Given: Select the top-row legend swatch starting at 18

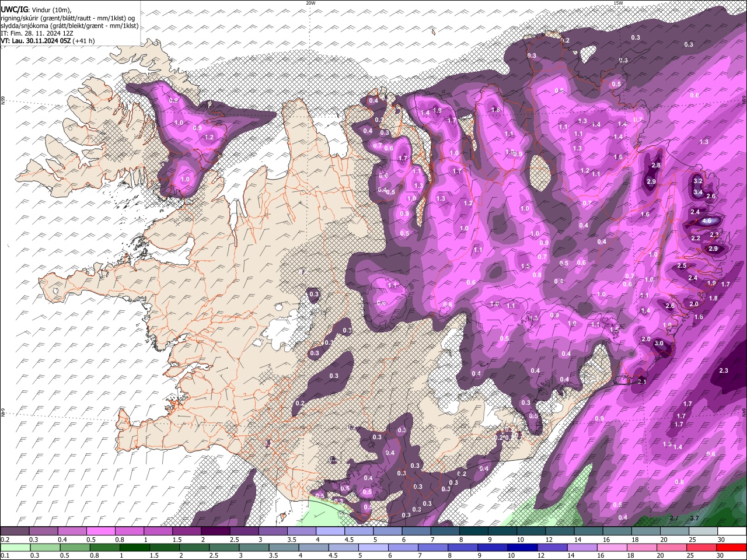Looking at the screenshot, I should point(645,531).
